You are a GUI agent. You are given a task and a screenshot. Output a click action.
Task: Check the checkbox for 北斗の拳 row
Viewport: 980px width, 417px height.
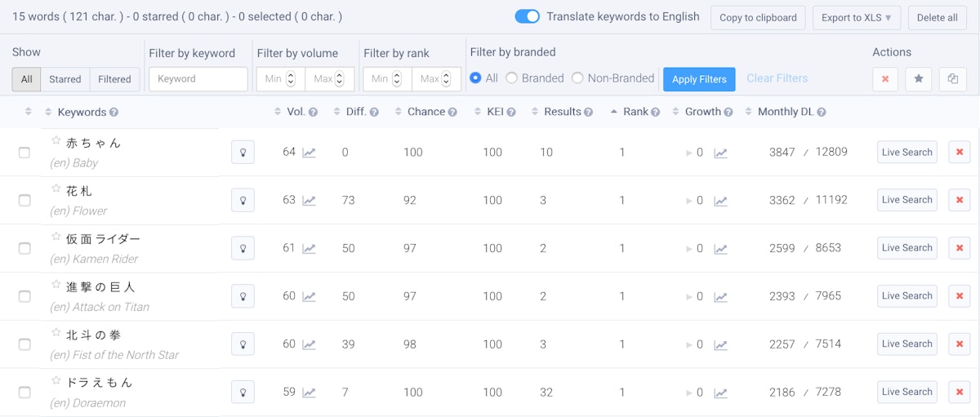[24, 344]
